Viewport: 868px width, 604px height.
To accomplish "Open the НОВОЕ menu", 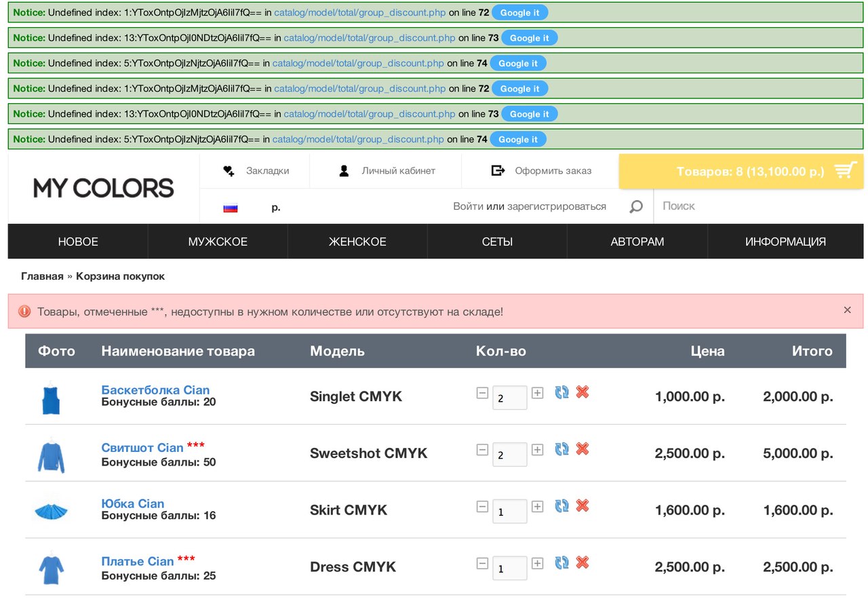I will pyautogui.click(x=78, y=242).
